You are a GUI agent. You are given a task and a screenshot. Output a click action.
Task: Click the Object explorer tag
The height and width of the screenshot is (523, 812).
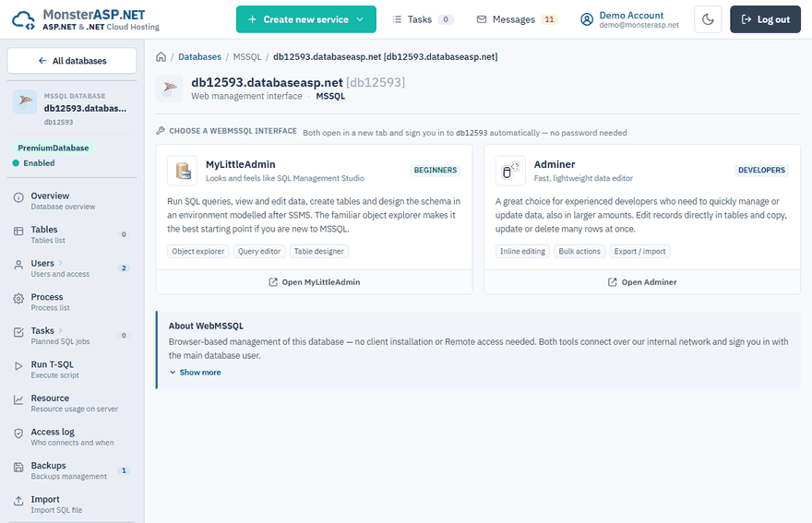197,251
